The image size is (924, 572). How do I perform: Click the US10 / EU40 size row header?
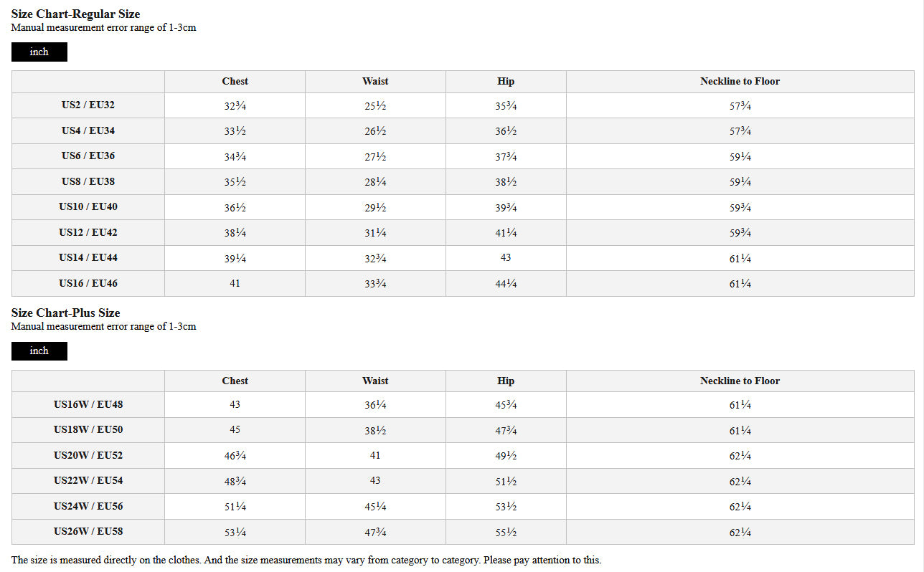click(x=88, y=207)
